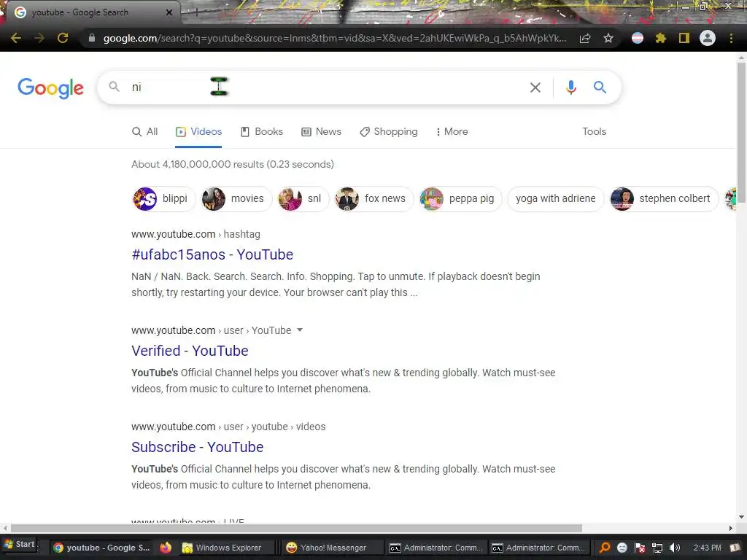Screen dimensions: 747x560
Task: Switch to the Books tab
Action: [262, 132]
